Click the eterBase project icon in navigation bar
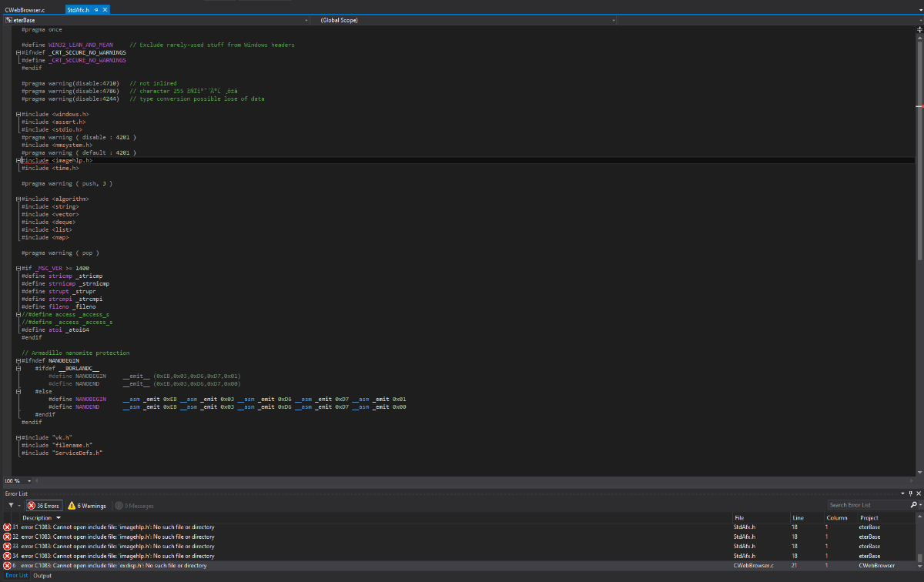Viewport: 924px width, 582px height. 8,20
